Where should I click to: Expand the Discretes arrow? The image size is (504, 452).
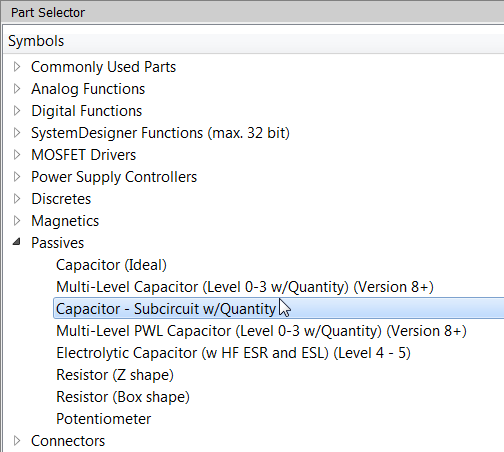coord(17,199)
